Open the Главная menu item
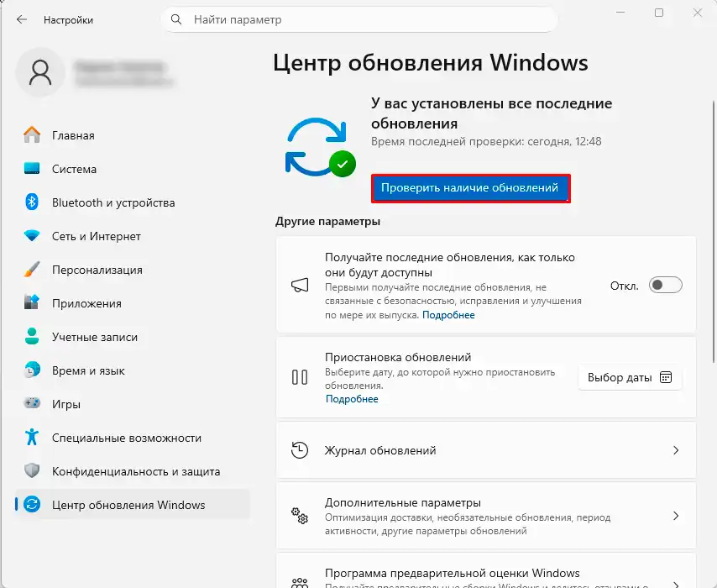717x588 pixels. point(133,135)
